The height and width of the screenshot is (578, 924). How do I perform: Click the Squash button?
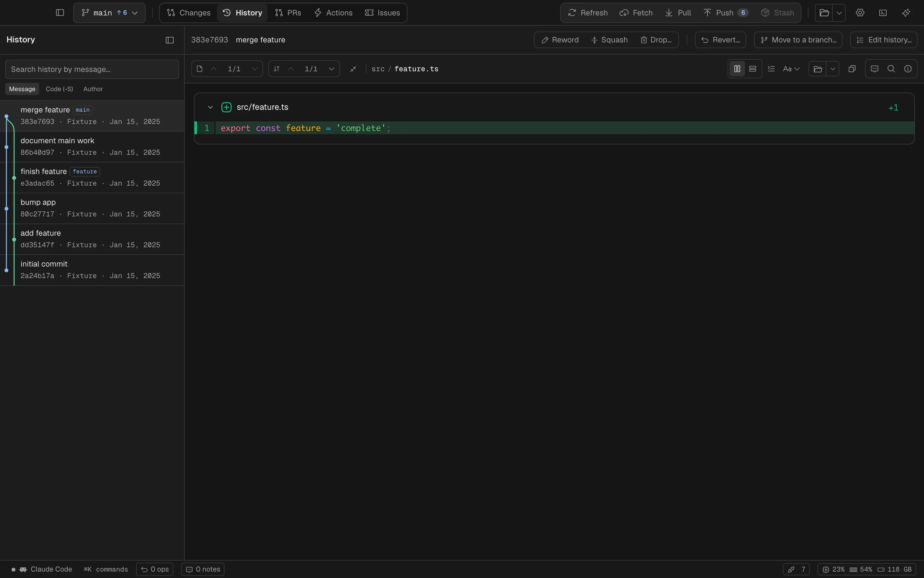609,40
